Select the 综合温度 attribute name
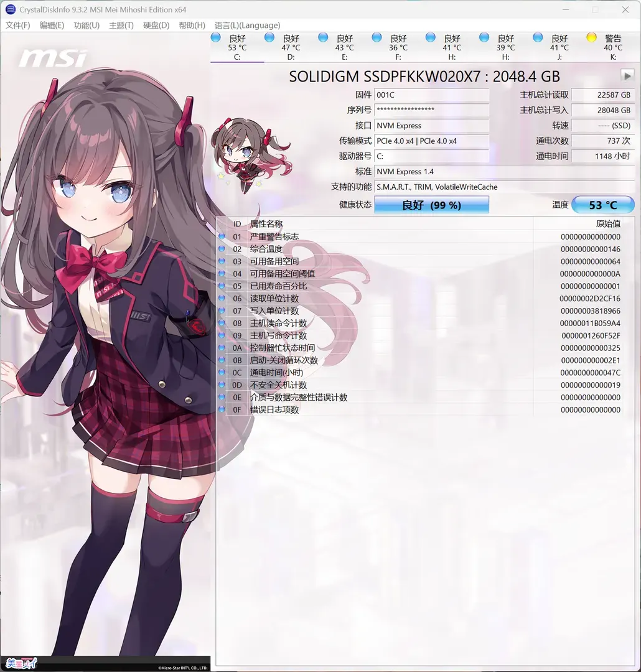The image size is (641, 672). click(266, 249)
